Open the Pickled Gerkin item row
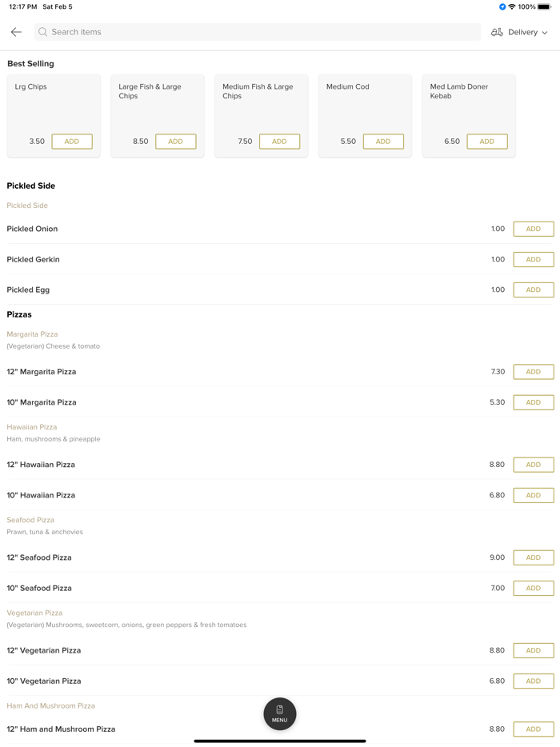Screen dimensions: 560x747 point(240,259)
